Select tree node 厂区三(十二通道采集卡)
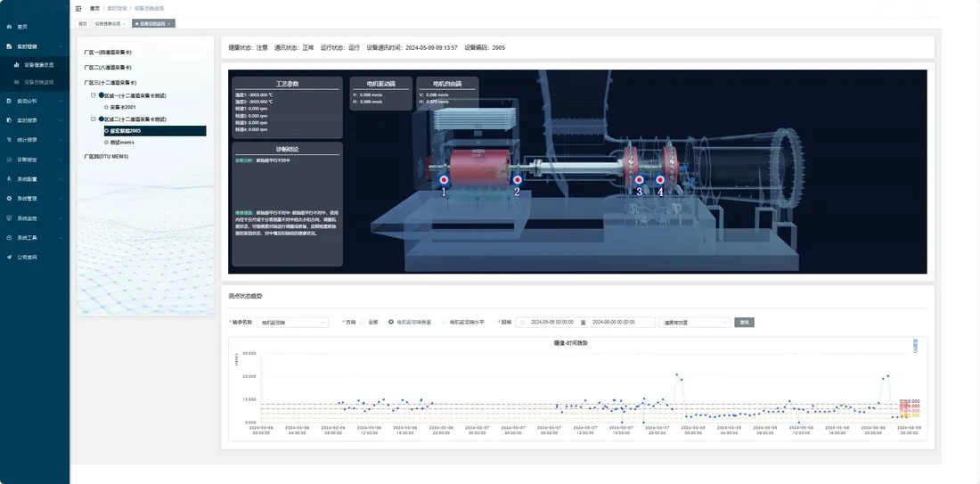The width and height of the screenshot is (980, 484). click(x=110, y=83)
